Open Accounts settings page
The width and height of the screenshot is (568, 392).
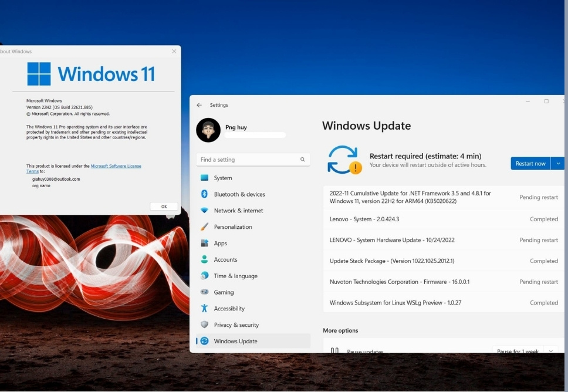coord(253,259)
